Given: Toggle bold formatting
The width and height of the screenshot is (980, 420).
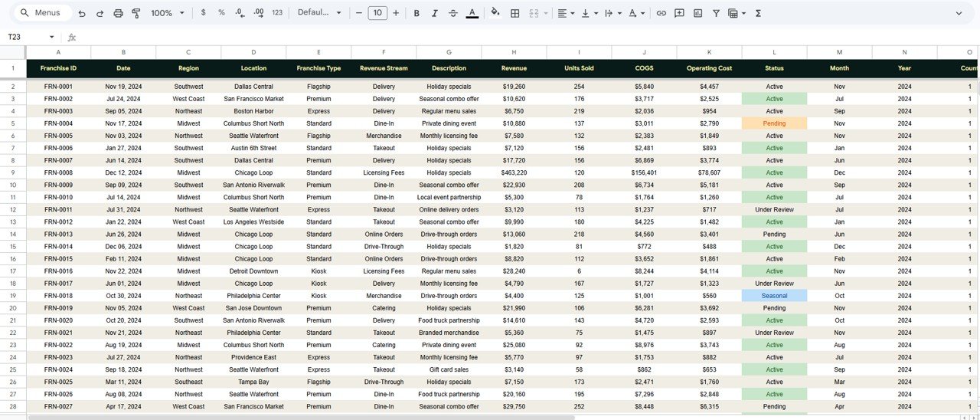Looking at the screenshot, I should click(416, 13).
